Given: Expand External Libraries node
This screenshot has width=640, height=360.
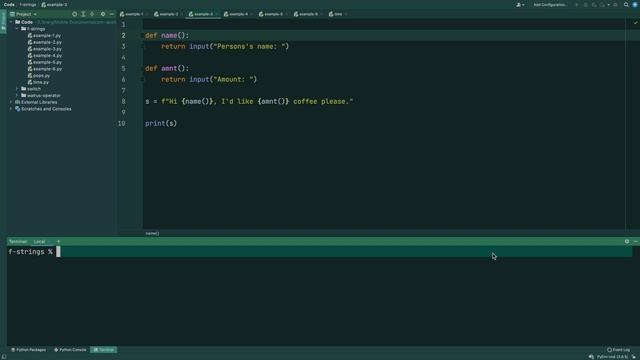Looking at the screenshot, I should point(11,102).
